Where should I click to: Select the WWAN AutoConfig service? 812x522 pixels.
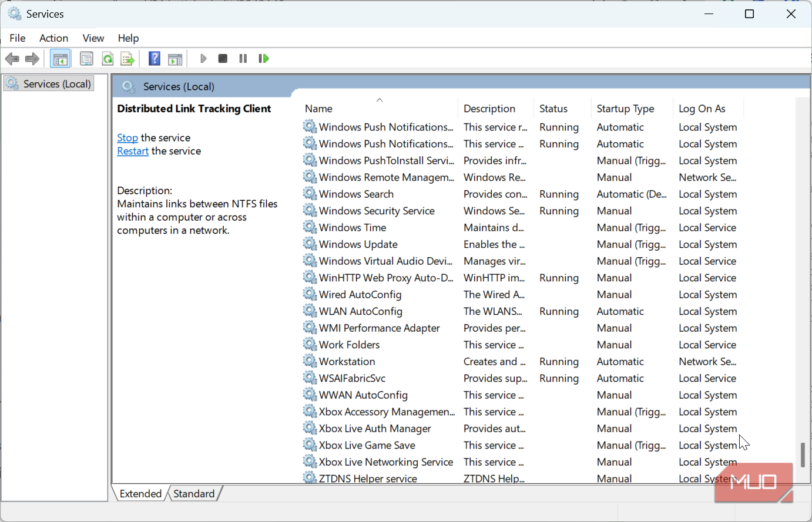pos(520,395)
